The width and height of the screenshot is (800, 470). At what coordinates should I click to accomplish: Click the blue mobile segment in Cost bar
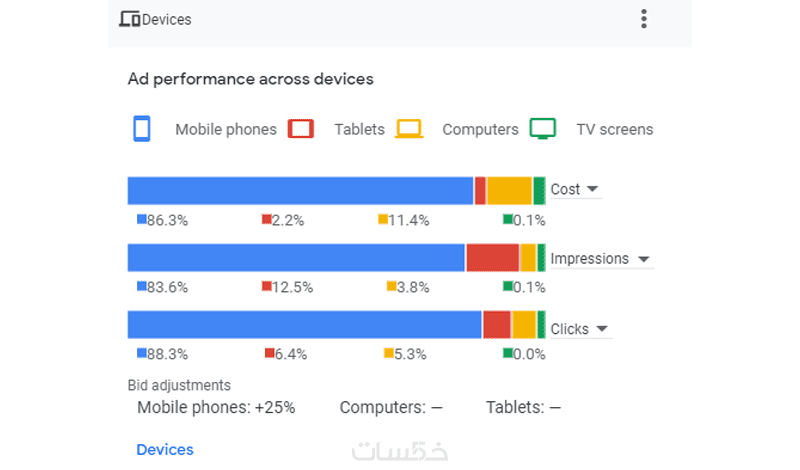300,190
